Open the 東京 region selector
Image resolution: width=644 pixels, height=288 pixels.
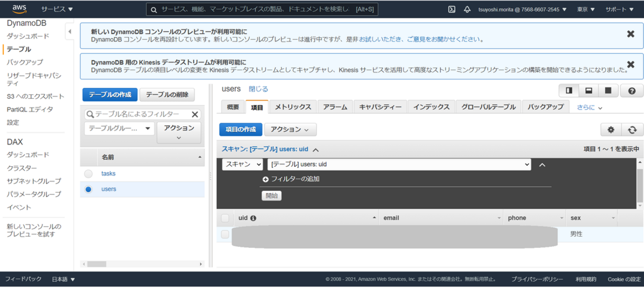pyautogui.click(x=586, y=9)
